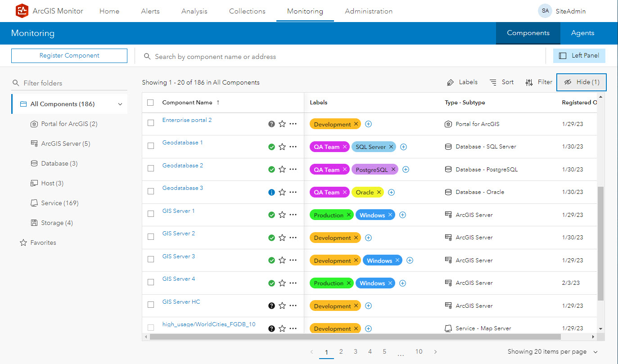Image resolution: width=618 pixels, height=364 pixels.
Task: Favorite GIS Server 2 using its star
Action: (282, 237)
